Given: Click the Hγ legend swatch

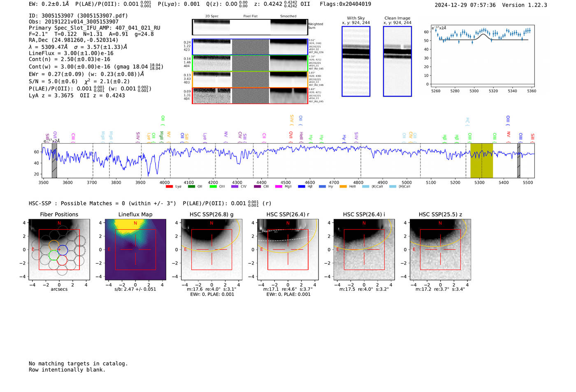Looking at the screenshot, I should (x=322, y=187).
